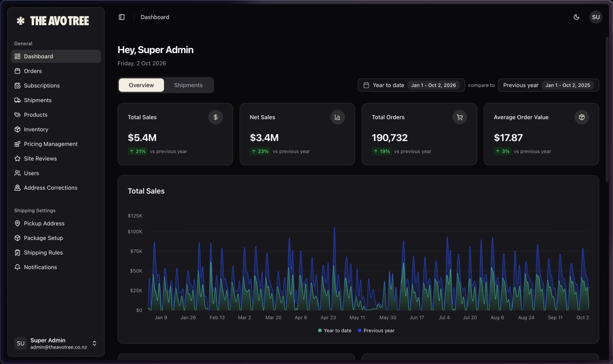Click the bar chart icon on Net Sales card
The height and width of the screenshot is (364, 613).
pos(338,117)
